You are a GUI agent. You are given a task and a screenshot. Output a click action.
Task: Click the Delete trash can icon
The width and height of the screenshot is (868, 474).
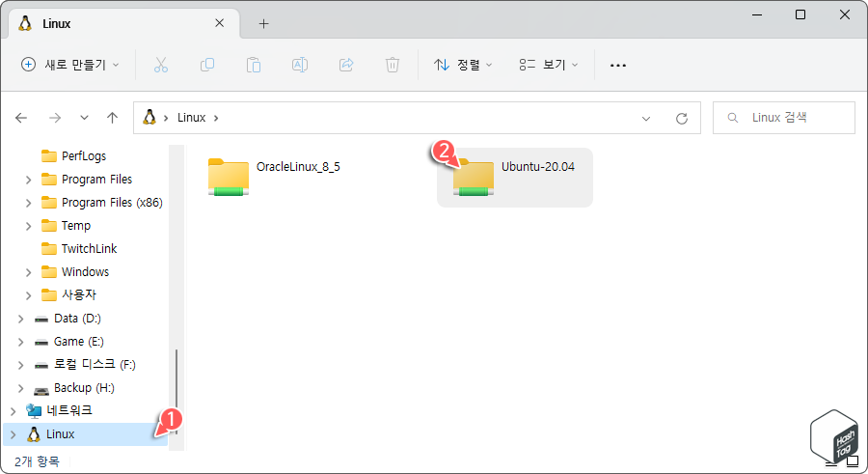pos(392,65)
